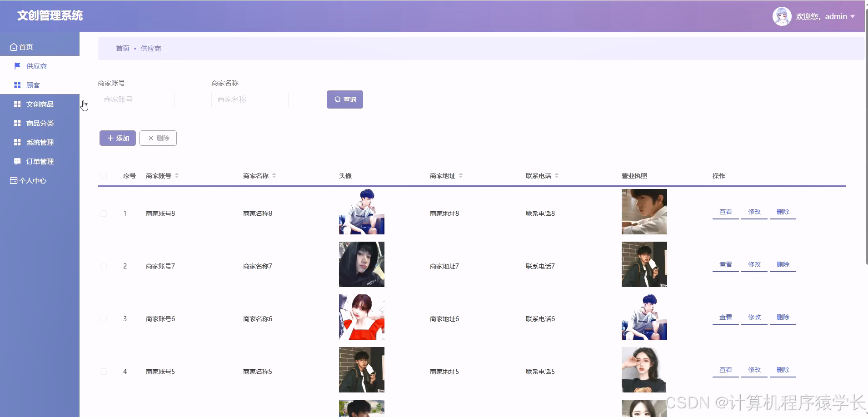
Task: Click the grid icon next to 商品分类
Action: (x=17, y=123)
